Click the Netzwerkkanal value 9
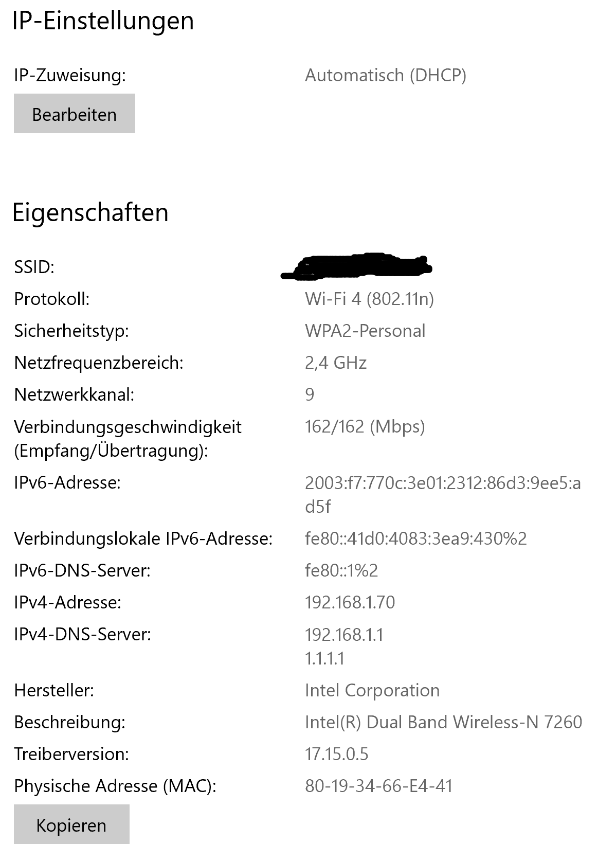Screen dimensions: 616x844 tap(310, 394)
